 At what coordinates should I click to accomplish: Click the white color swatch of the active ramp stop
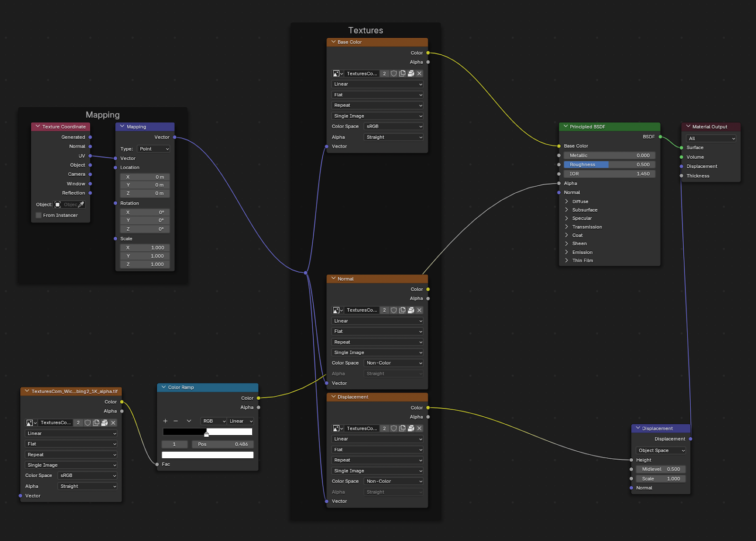coord(208,455)
